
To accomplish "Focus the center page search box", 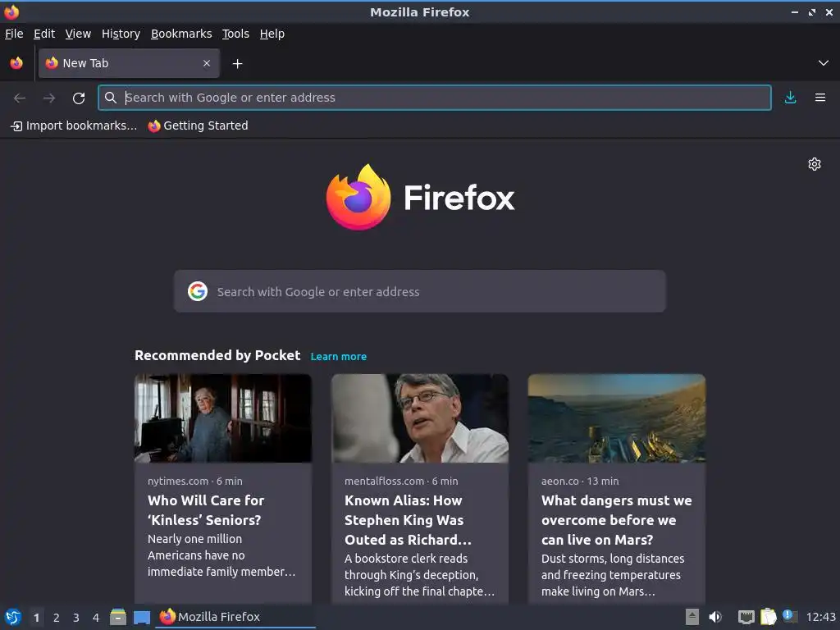I will coord(419,291).
